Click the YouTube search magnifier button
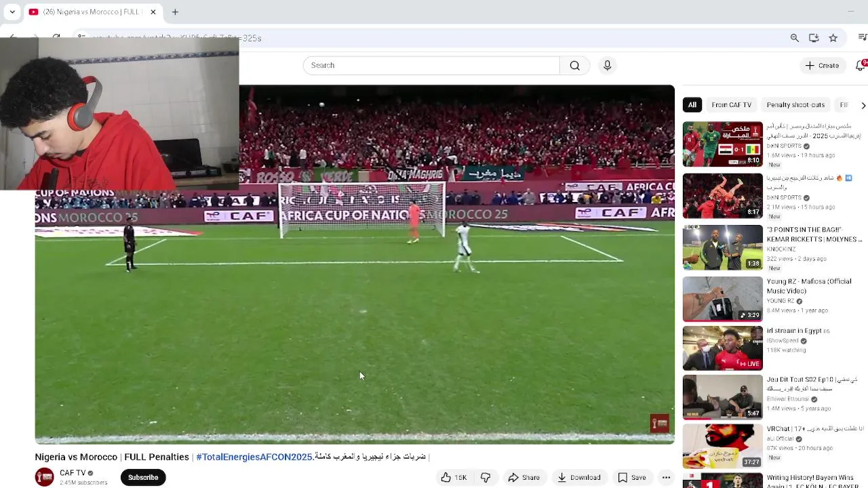Viewport: 868px width, 488px height. (x=574, y=66)
